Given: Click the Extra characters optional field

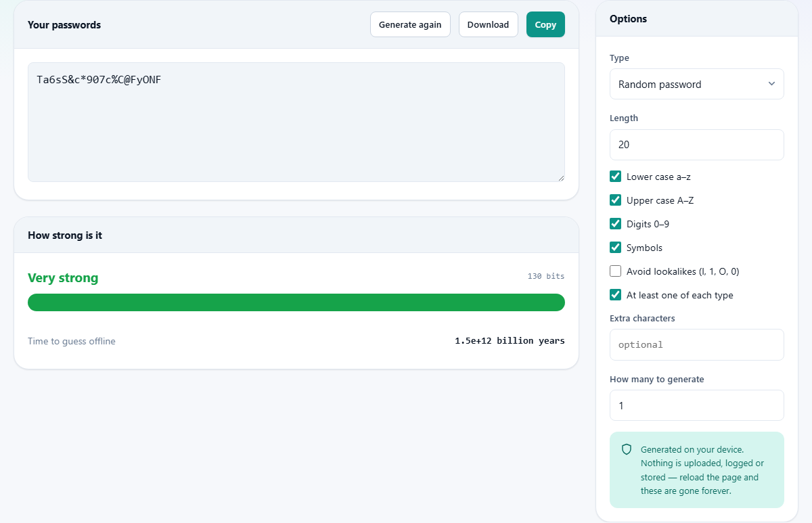Looking at the screenshot, I should tap(697, 344).
